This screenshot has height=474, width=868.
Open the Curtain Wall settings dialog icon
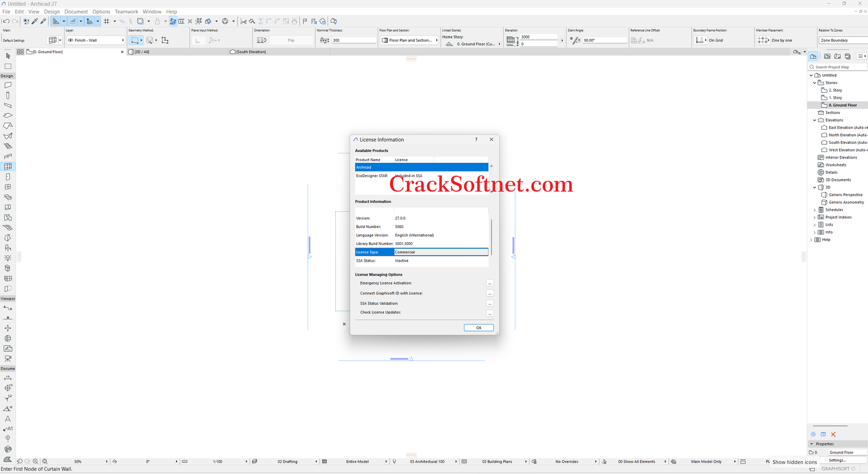click(x=53, y=40)
